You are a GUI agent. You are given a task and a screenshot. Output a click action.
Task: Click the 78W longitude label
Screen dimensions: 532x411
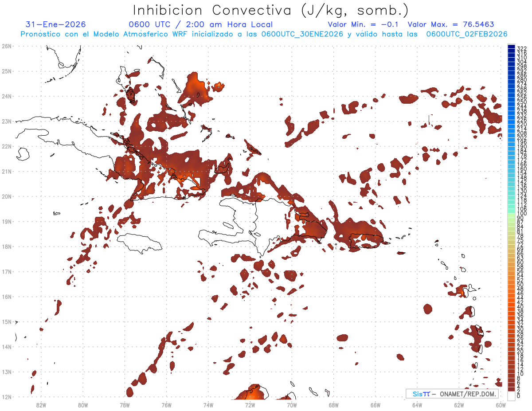[125, 405]
